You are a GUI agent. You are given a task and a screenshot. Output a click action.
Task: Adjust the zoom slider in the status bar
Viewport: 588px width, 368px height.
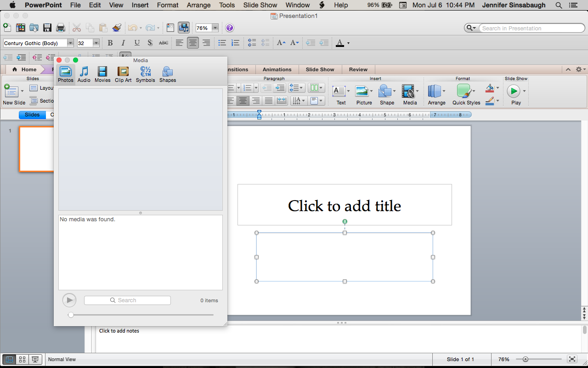[525, 359]
